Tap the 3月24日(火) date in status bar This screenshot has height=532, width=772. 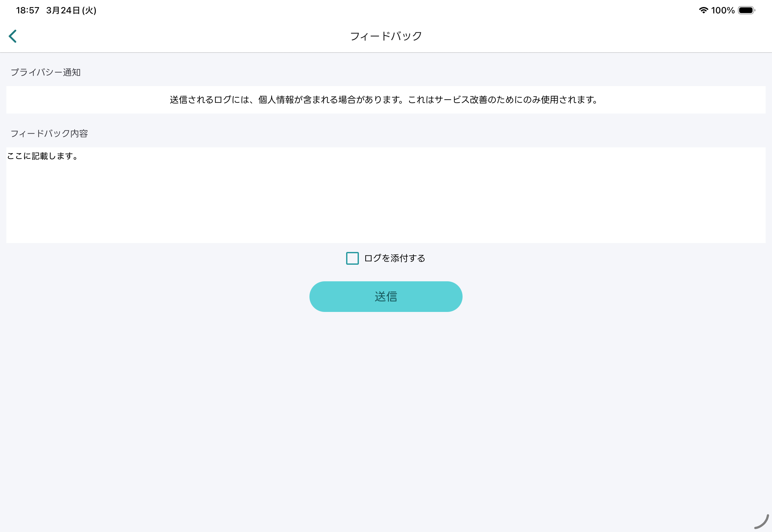click(71, 10)
